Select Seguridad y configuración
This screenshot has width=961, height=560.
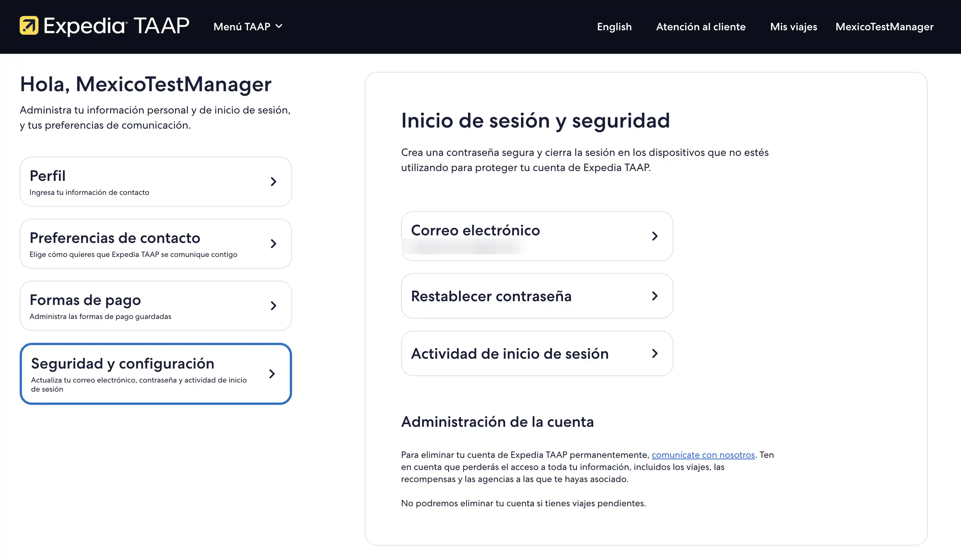(156, 374)
